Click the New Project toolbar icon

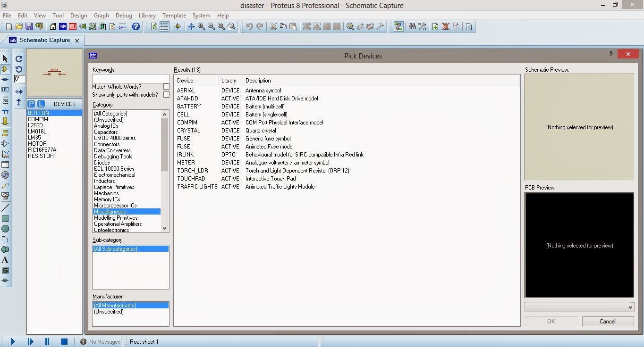click(8, 27)
